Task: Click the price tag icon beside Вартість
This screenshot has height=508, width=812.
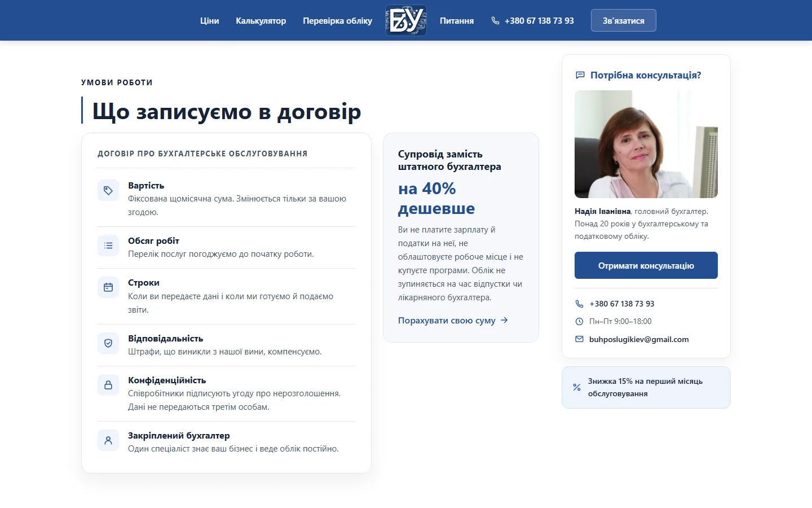Action: click(108, 191)
